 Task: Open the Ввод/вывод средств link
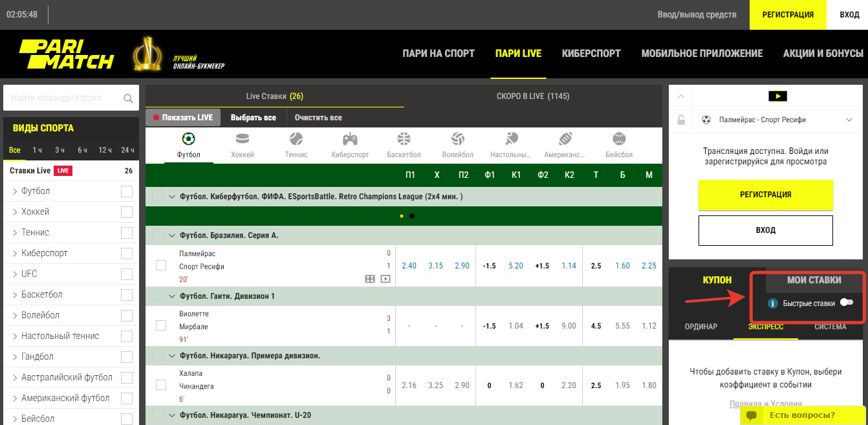696,15
